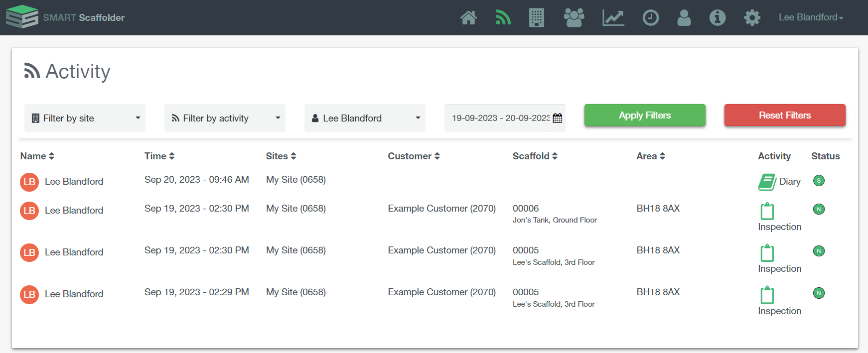Open the green Activity feed icon in navbar
Image resolution: width=868 pixels, height=353 pixels.
tap(503, 18)
